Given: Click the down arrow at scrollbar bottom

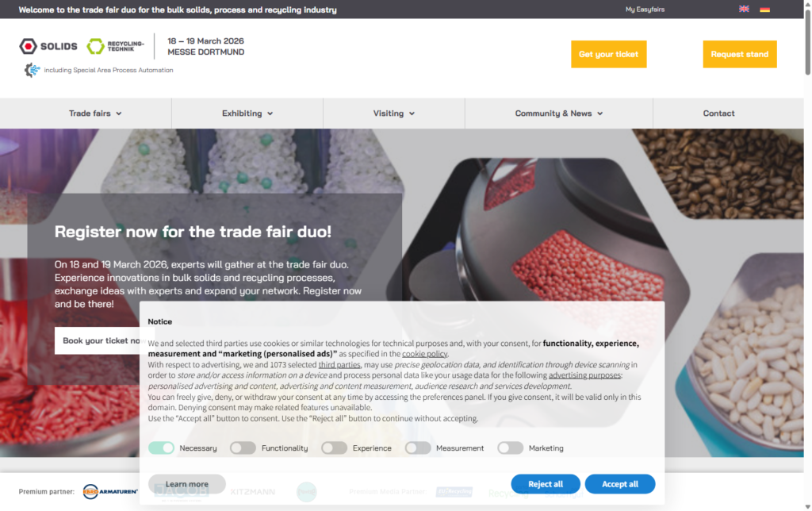Looking at the screenshot, I should click(x=807, y=506).
